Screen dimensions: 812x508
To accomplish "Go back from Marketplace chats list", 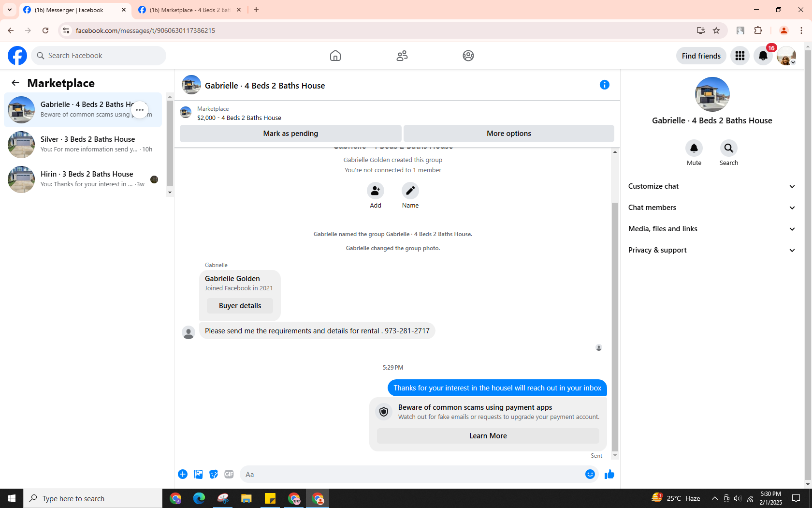I will 15,83.
